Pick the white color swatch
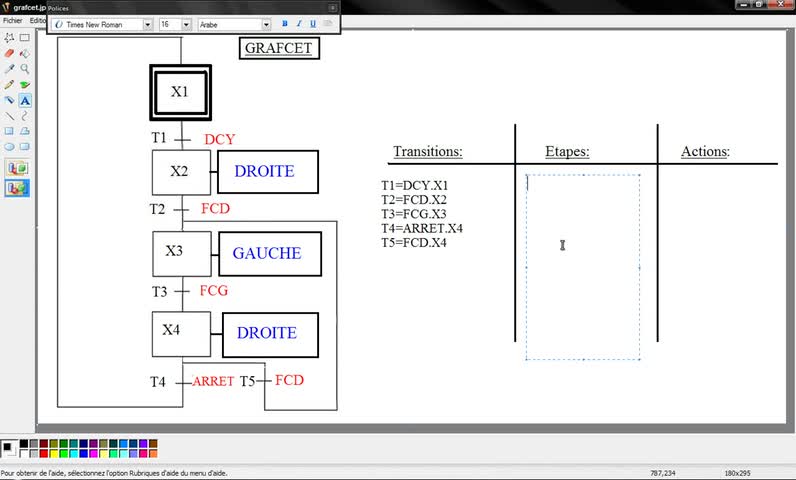The width and height of the screenshot is (796, 480). point(24,453)
